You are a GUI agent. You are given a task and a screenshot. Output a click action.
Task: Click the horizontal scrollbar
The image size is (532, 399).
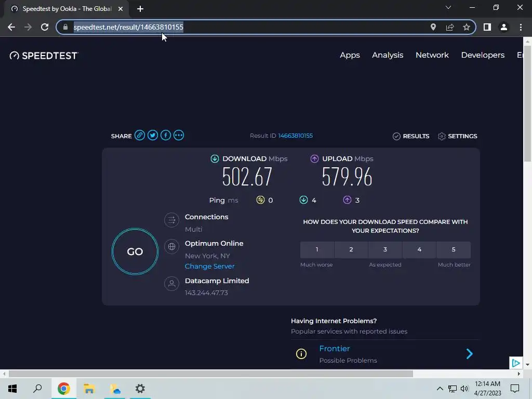[x=211, y=374]
